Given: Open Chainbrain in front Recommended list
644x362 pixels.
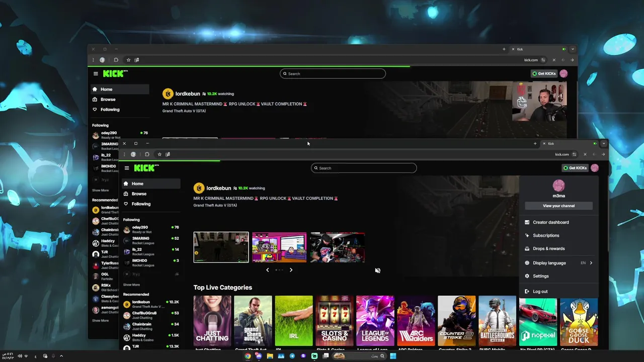Looking at the screenshot, I should pos(150,326).
